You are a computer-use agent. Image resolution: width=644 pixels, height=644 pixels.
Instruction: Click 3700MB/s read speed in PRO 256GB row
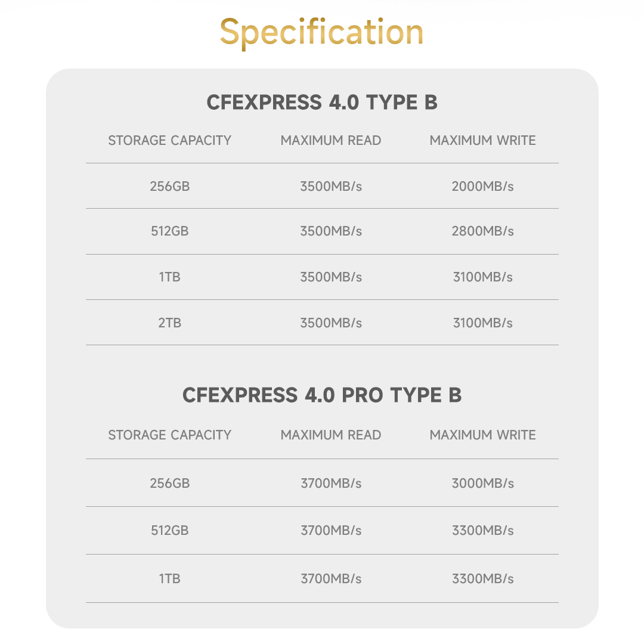click(x=331, y=484)
